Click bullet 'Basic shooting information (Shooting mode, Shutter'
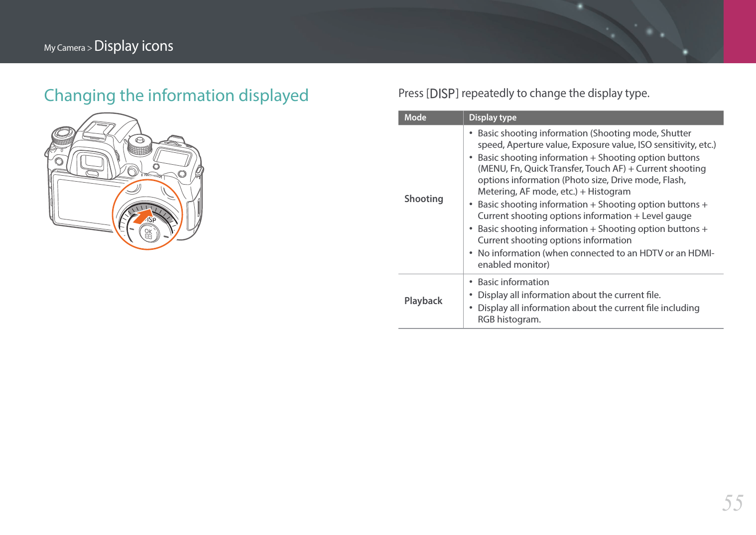Viewport: 756px width, 535px height. click(584, 133)
